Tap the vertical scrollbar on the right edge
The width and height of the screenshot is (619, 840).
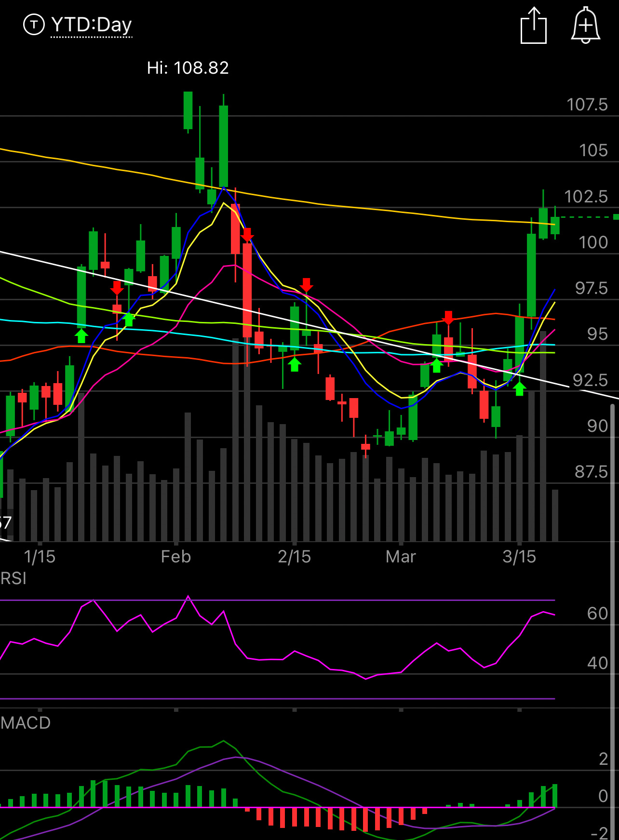click(613, 622)
